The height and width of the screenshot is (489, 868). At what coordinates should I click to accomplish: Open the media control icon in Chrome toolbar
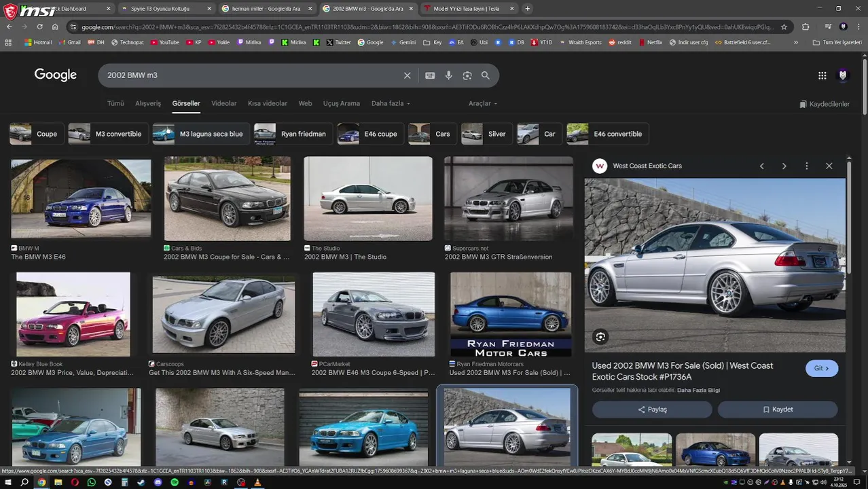(x=828, y=26)
